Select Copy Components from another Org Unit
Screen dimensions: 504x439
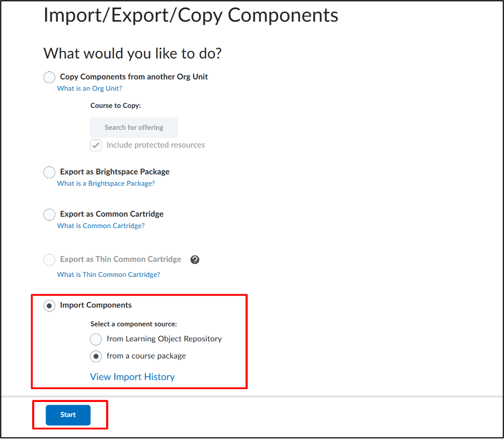[x=49, y=77]
